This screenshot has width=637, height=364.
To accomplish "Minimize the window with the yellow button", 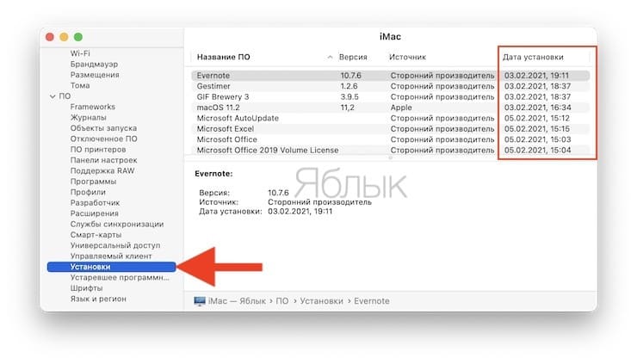I will click(x=65, y=37).
